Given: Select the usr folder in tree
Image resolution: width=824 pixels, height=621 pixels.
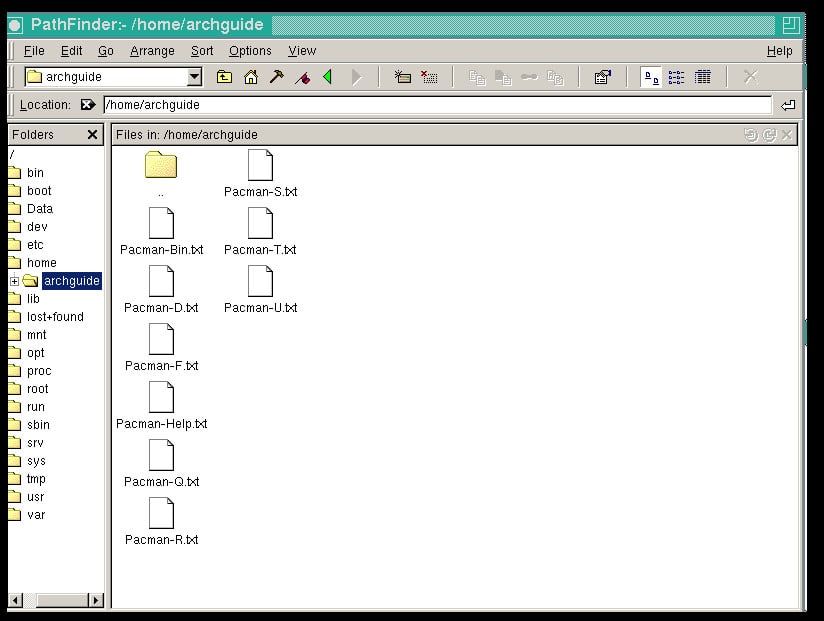Looking at the screenshot, I should (27, 497).
